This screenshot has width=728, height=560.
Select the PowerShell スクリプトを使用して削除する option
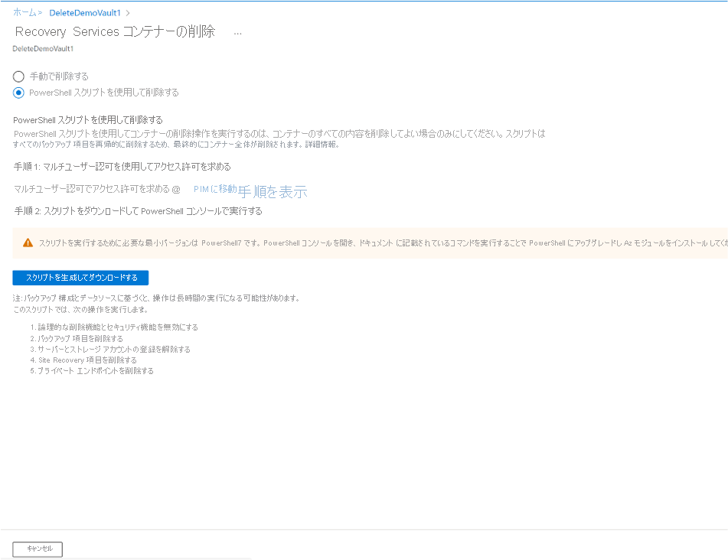pos(104,93)
